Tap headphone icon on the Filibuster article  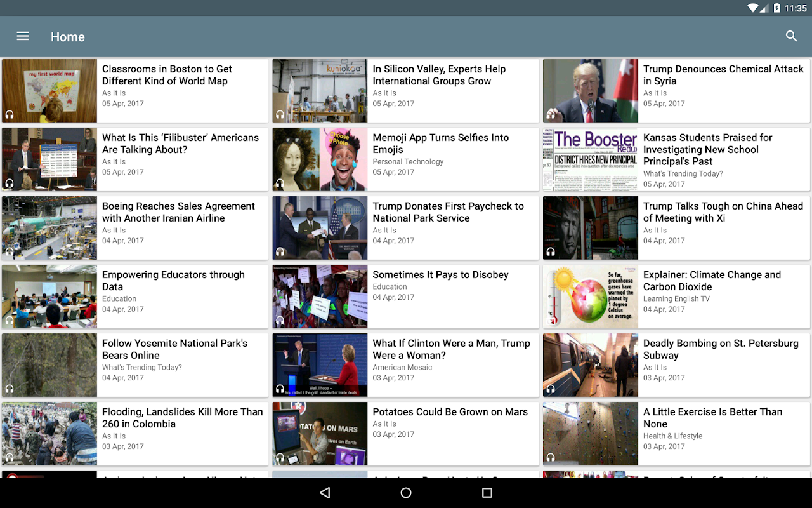(x=10, y=184)
